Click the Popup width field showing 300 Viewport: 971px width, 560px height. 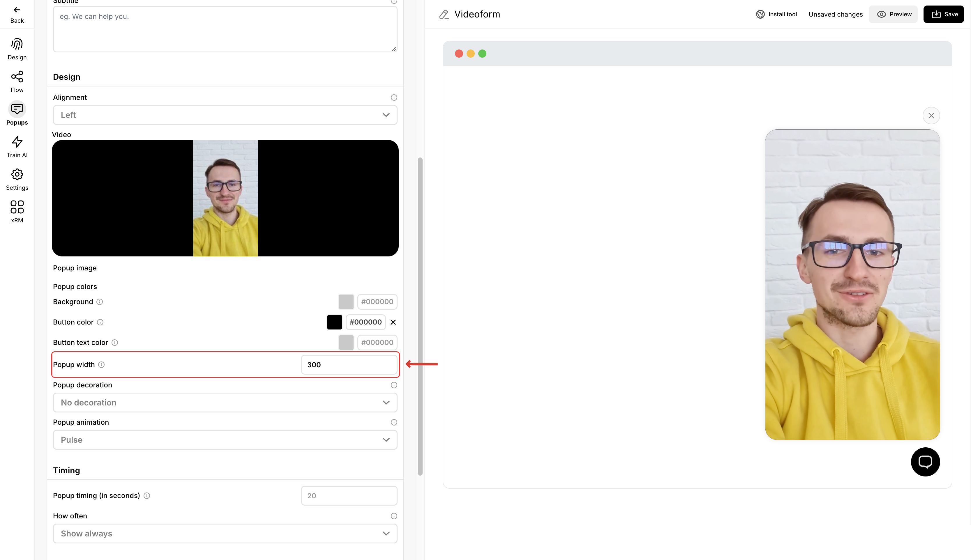click(x=349, y=365)
